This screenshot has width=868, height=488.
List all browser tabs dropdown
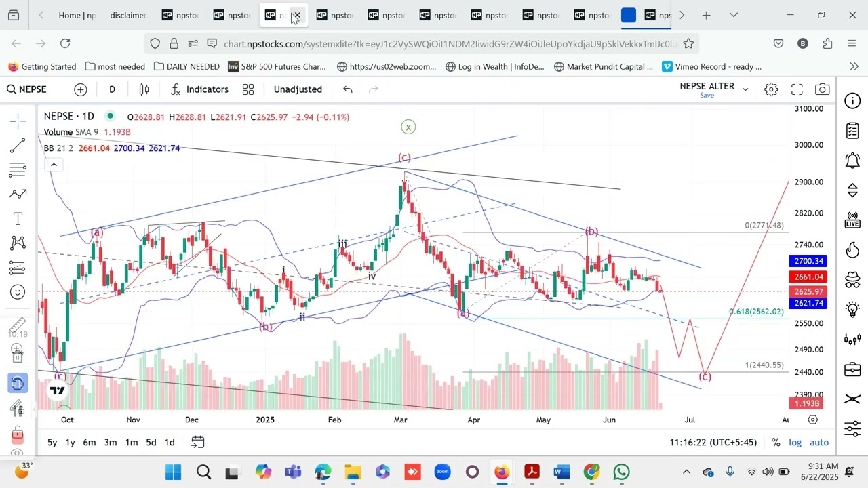pos(733,15)
